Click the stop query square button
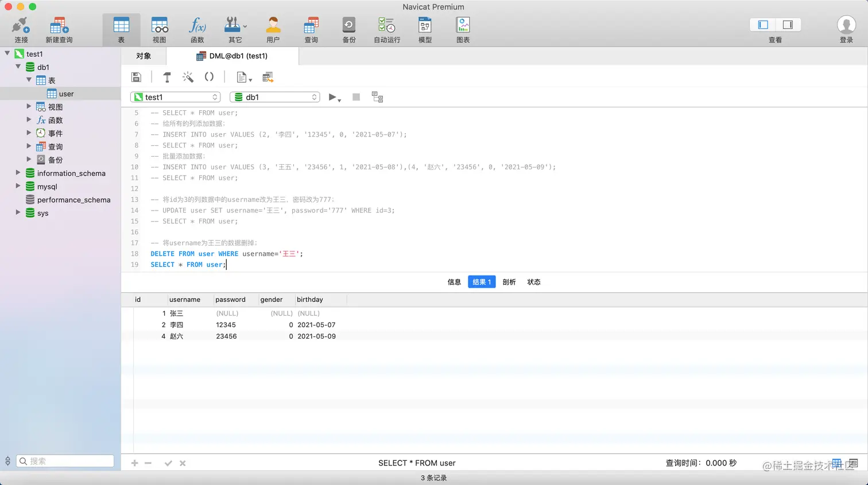The width and height of the screenshot is (868, 485). [356, 97]
